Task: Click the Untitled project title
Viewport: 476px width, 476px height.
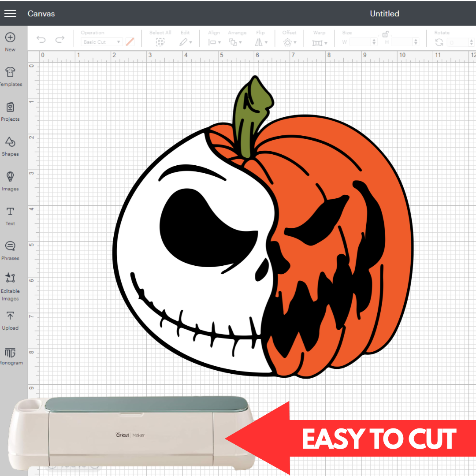Action: (x=384, y=13)
